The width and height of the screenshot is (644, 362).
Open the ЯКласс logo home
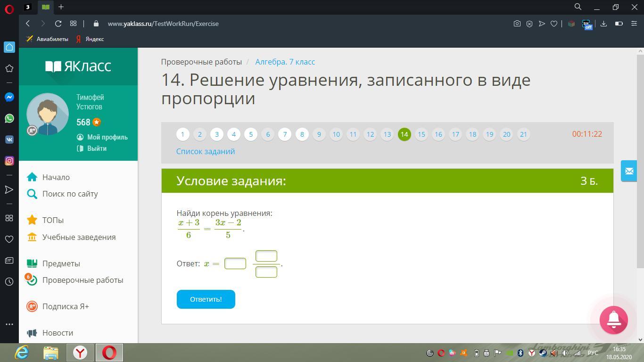point(78,66)
